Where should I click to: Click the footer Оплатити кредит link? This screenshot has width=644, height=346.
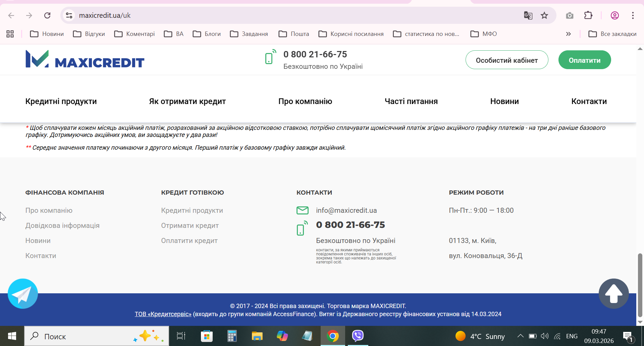[190, 241]
